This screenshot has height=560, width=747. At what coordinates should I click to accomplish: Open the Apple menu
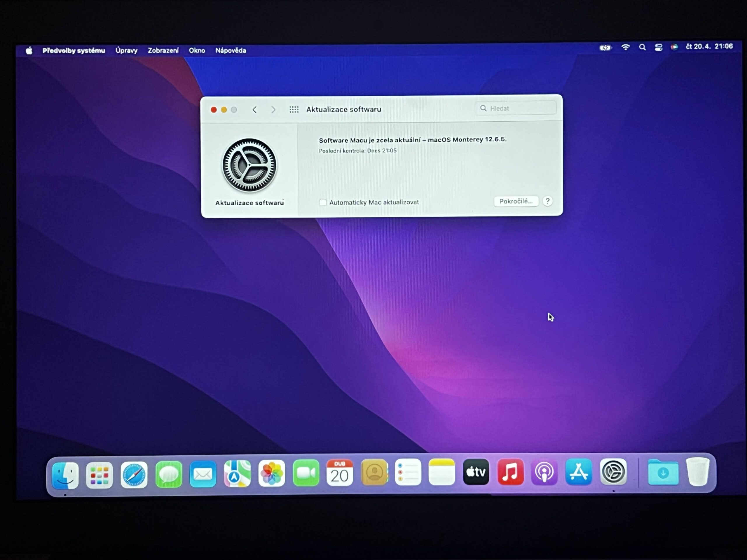[x=29, y=51]
